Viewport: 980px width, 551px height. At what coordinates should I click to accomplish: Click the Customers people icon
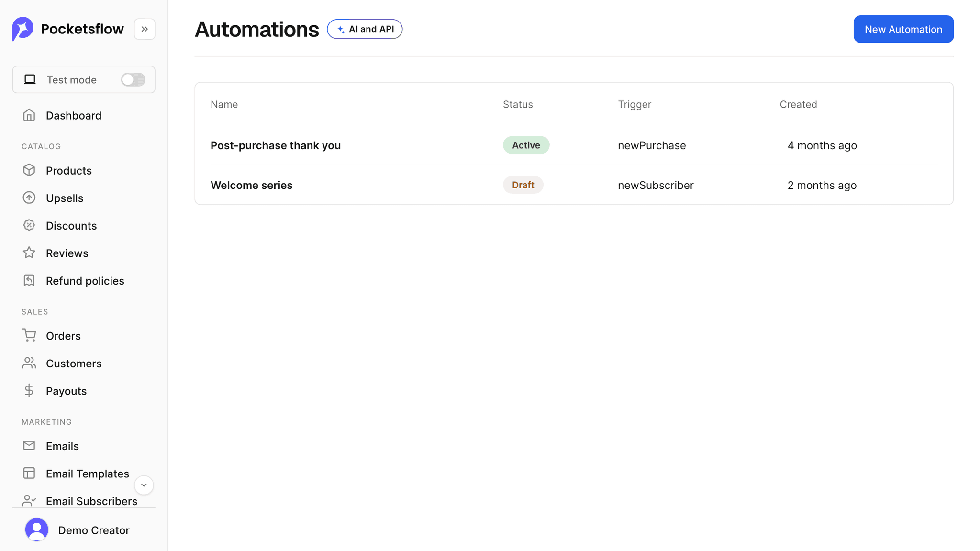click(29, 364)
